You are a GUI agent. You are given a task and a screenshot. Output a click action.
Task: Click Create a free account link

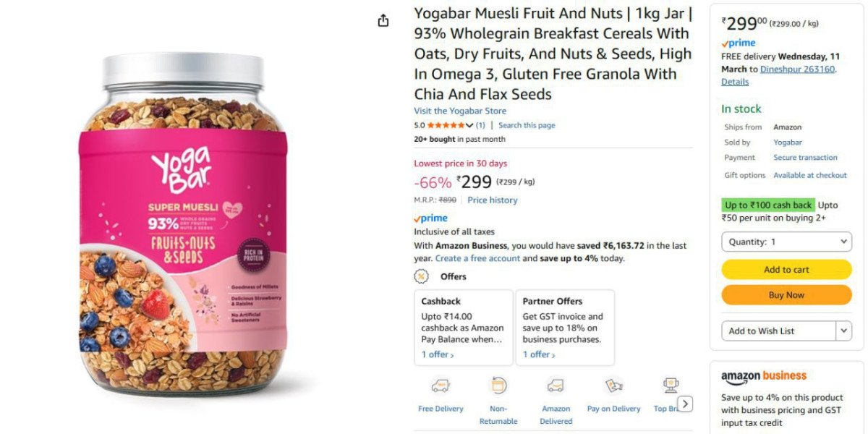tap(477, 258)
